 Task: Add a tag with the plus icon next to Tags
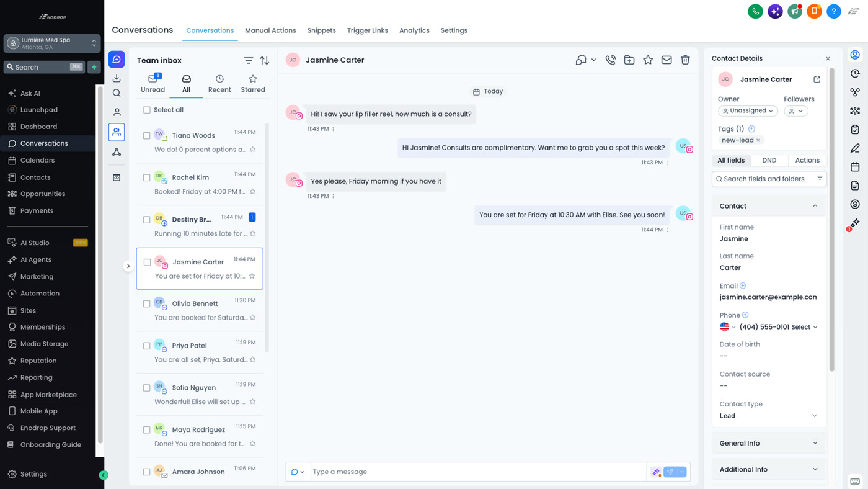(x=751, y=128)
